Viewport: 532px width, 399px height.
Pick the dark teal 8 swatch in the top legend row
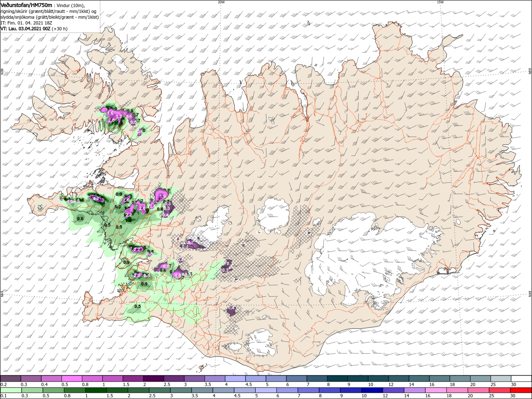[x=337, y=379]
